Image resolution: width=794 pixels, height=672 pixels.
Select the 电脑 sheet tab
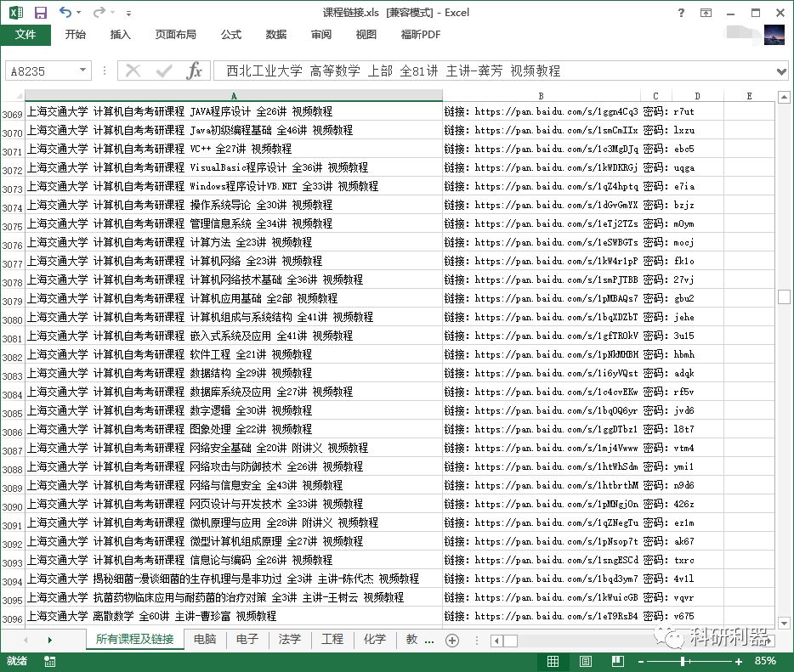(205, 639)
